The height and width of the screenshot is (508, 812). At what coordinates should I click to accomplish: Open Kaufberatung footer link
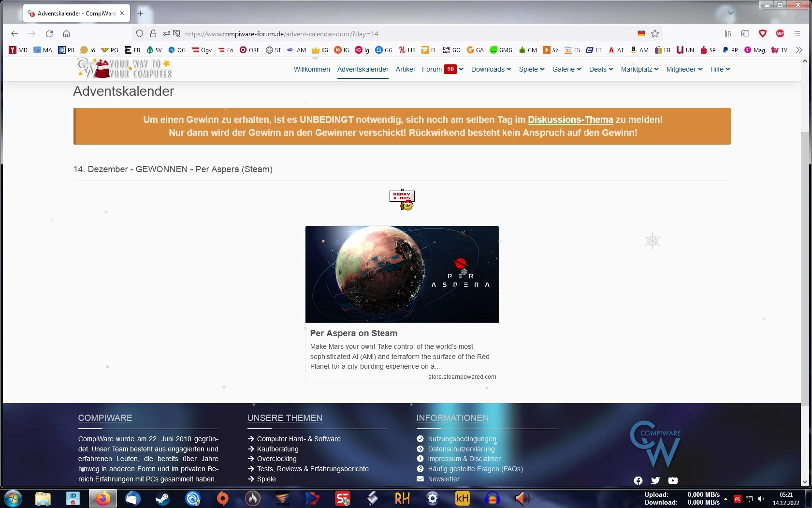coord(278,449)
